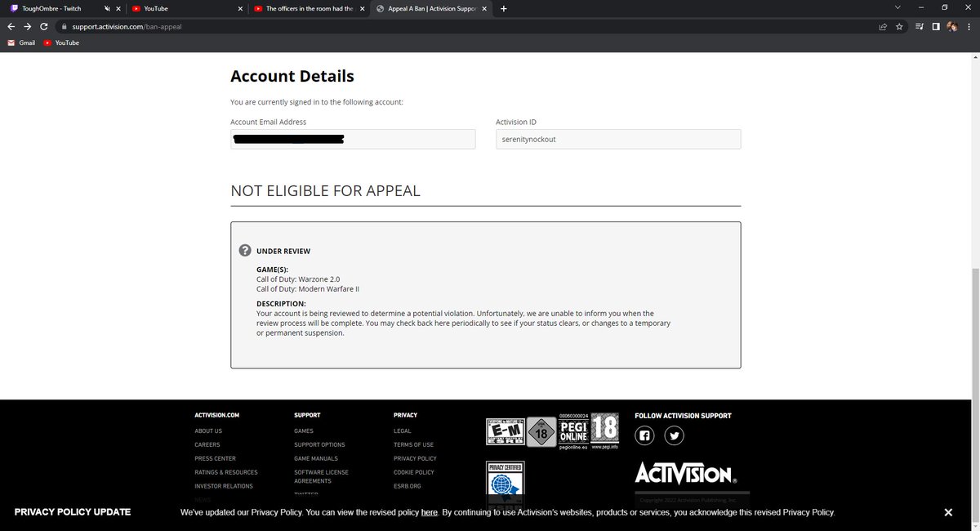Open the Terms of Use link
This screenshot has width=980, height=531.
click(413, 444)
